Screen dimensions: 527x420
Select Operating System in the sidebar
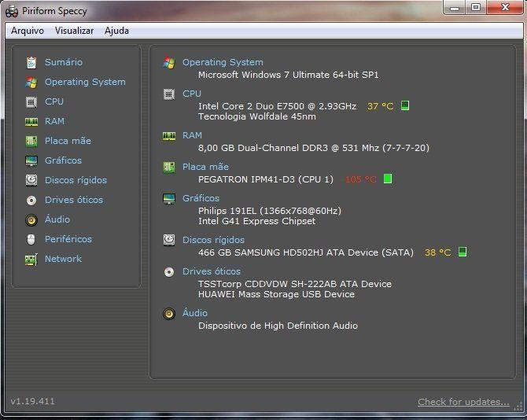(x=85, y=82)
